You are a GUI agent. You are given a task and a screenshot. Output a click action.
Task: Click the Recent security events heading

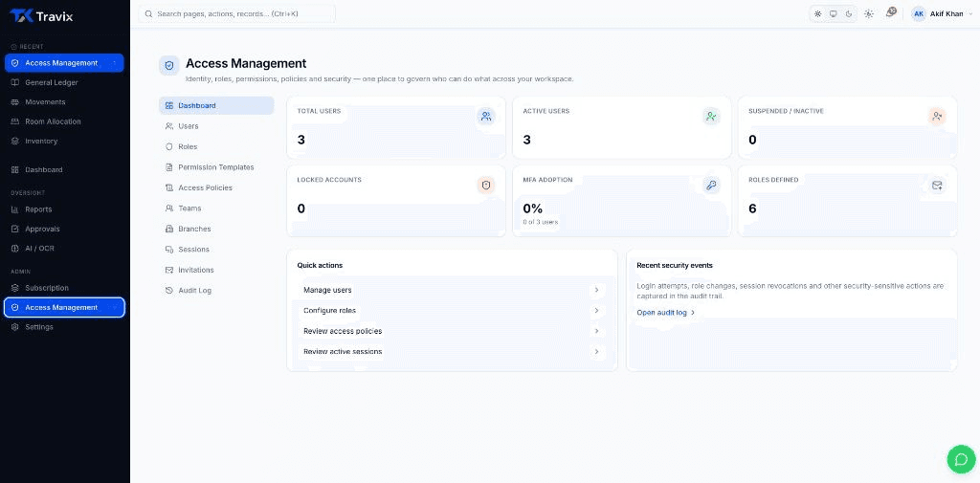pos(675,266)
